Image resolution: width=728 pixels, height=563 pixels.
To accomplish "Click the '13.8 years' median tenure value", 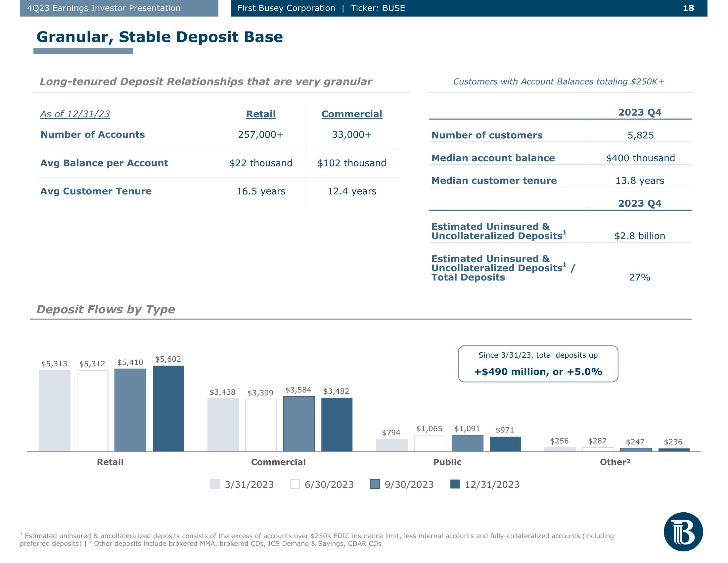I will coord(640,181).
